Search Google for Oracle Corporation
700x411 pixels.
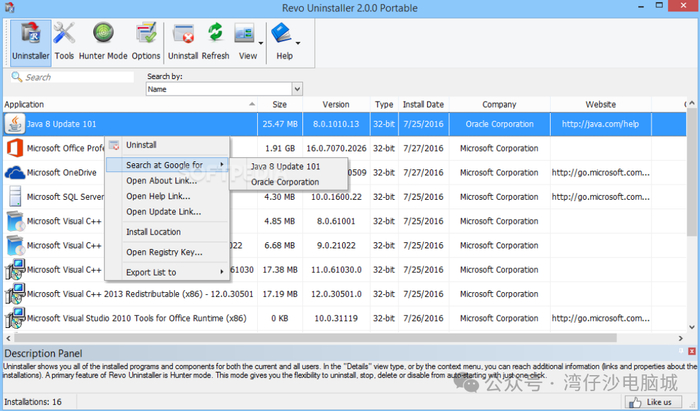[288, 182]
